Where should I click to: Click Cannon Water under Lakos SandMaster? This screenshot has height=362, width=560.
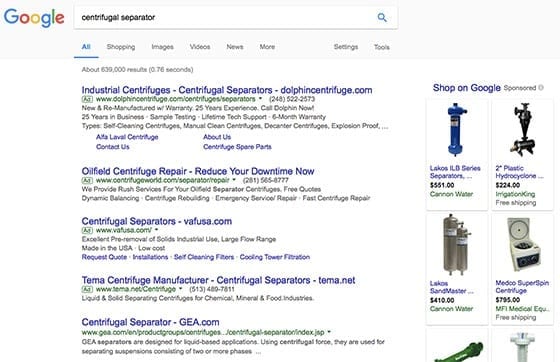(x=451, y=309)
